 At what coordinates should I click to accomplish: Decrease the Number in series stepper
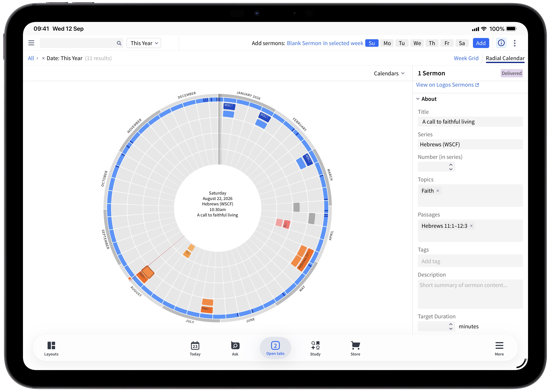tap(451, 169)
